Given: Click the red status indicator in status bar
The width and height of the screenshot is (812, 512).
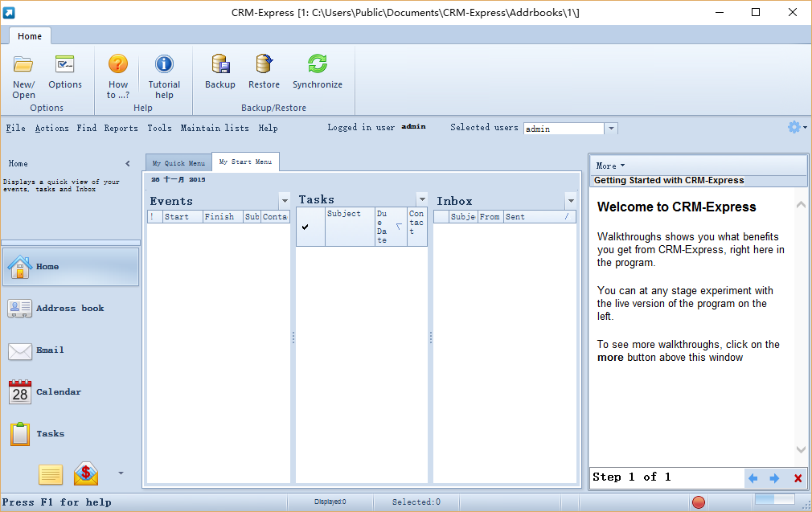Looking at the screenshot, I should (x=699, y=502).
